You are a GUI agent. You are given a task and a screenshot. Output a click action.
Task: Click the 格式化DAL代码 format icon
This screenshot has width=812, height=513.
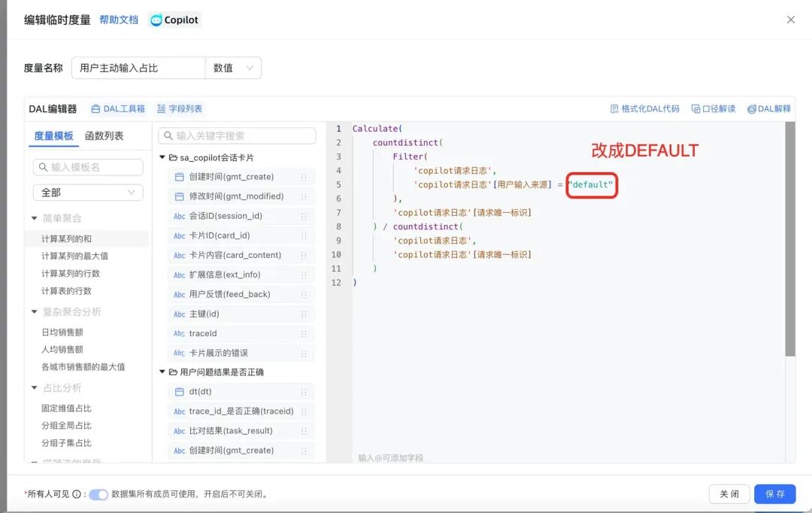[614, 109]
